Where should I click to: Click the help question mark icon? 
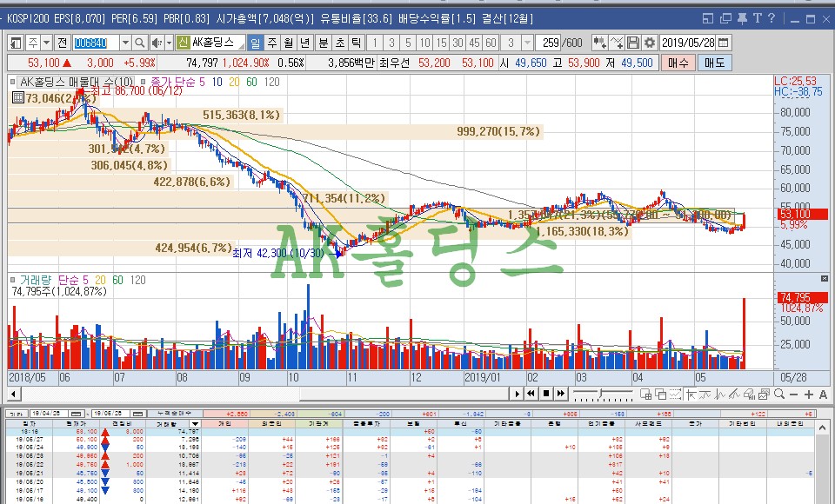tap(772, 18)
